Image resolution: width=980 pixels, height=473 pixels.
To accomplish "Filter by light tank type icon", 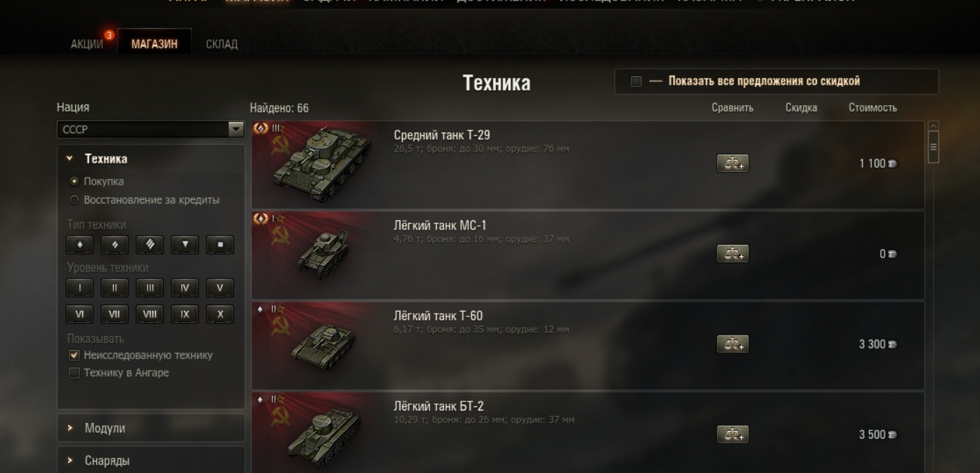I will (79, 245).
